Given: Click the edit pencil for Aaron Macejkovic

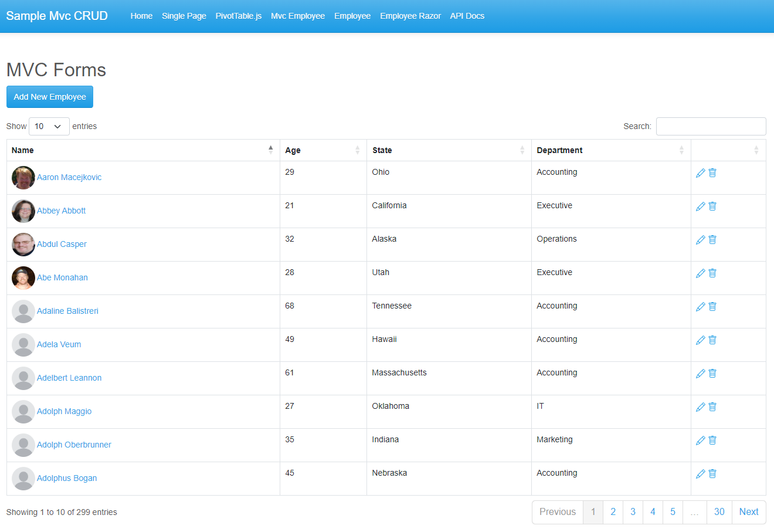Looking at the screenshot, I should point(700,172).
